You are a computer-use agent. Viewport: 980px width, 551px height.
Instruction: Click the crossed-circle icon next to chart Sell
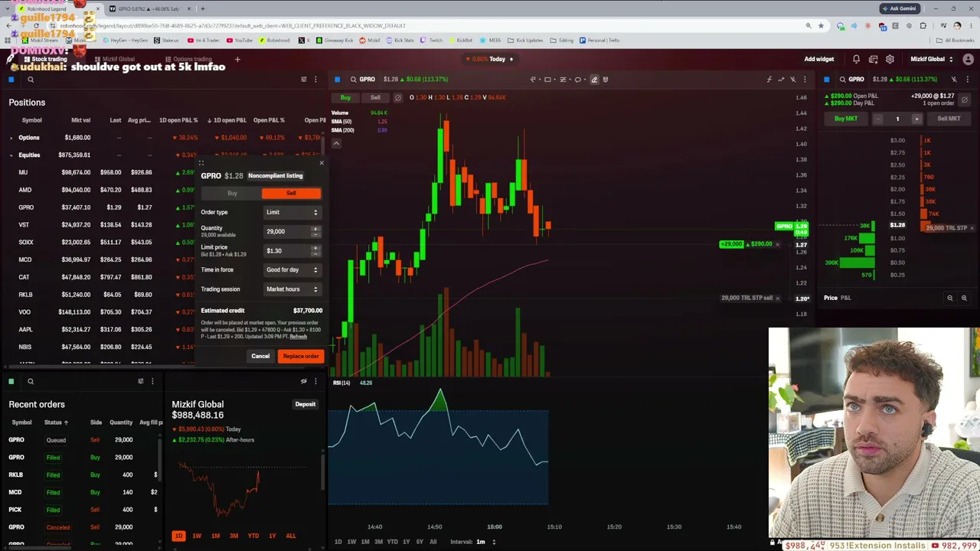tap(397, 98)
